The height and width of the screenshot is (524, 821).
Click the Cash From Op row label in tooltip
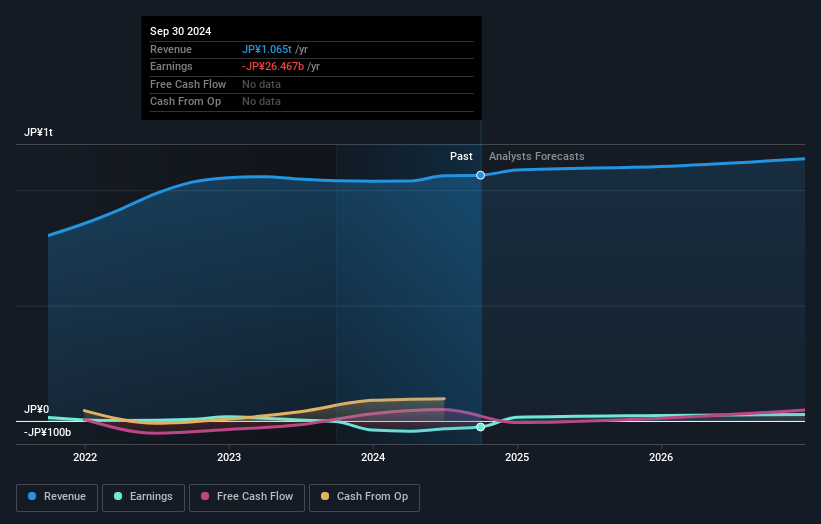[x=185, y=102]
